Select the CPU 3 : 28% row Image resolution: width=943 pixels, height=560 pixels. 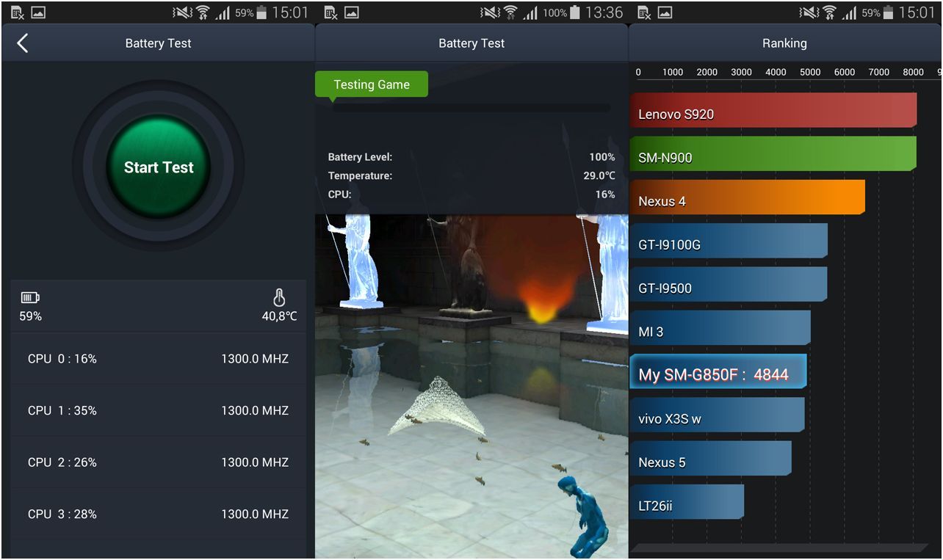click(x=158, y=514)
